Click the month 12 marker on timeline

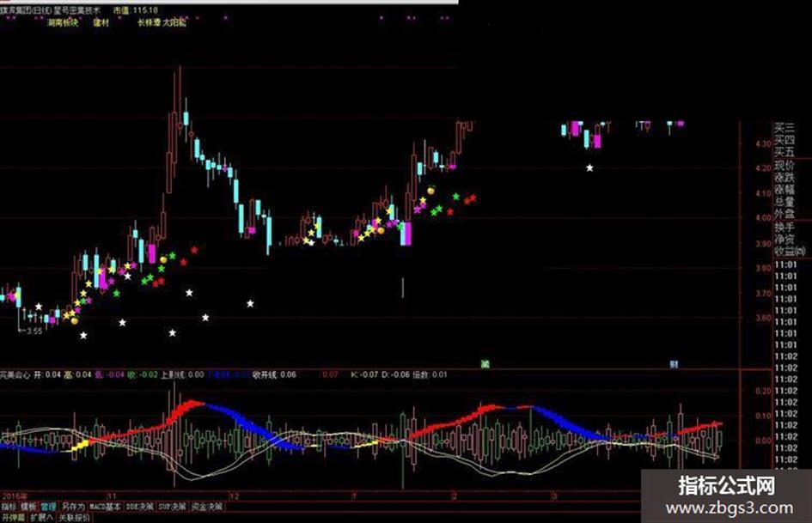pos(234,496)
